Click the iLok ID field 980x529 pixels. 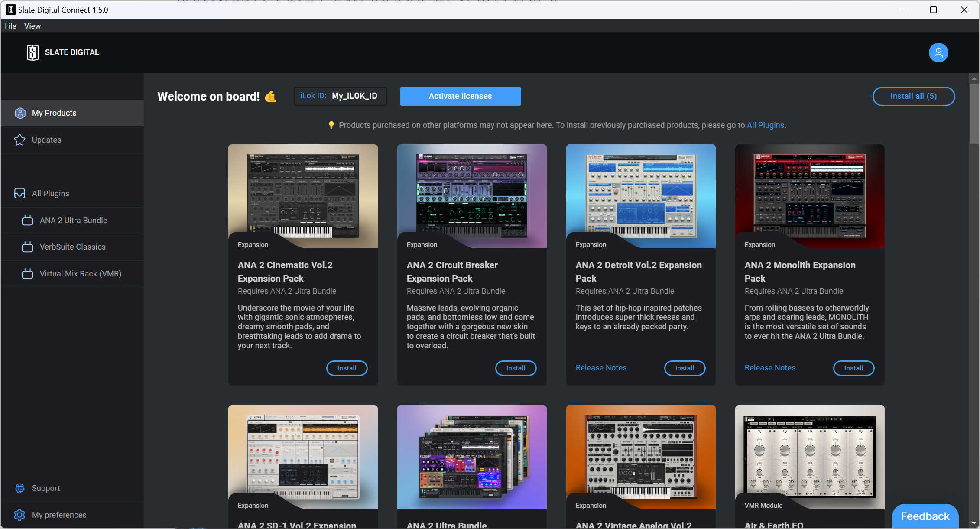point(340,96)
